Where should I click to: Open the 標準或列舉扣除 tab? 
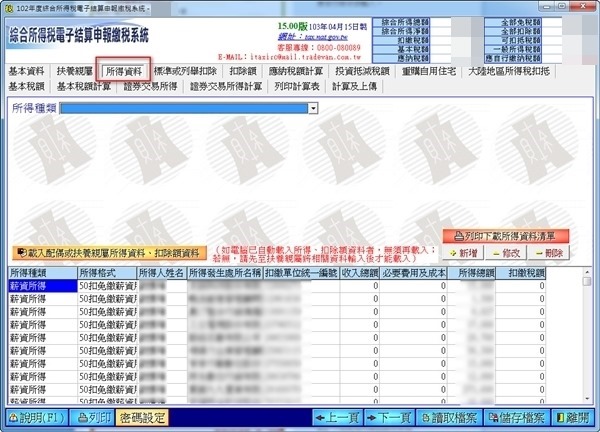click(185, 71)
